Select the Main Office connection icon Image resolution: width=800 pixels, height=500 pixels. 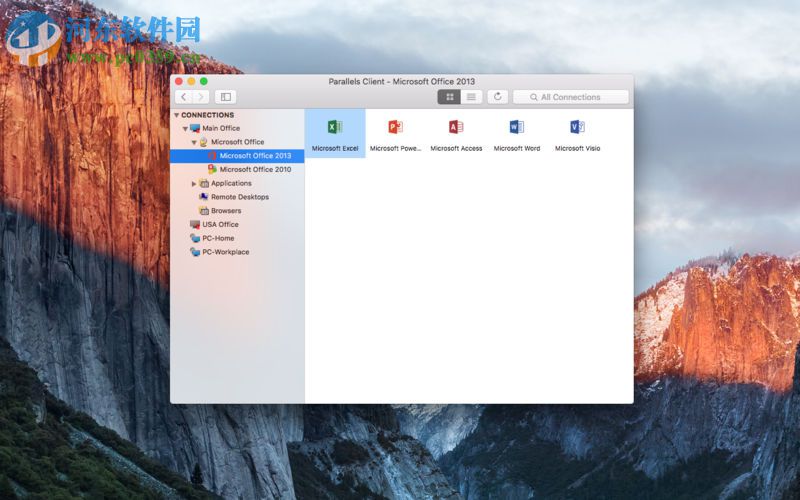[195, 128]
